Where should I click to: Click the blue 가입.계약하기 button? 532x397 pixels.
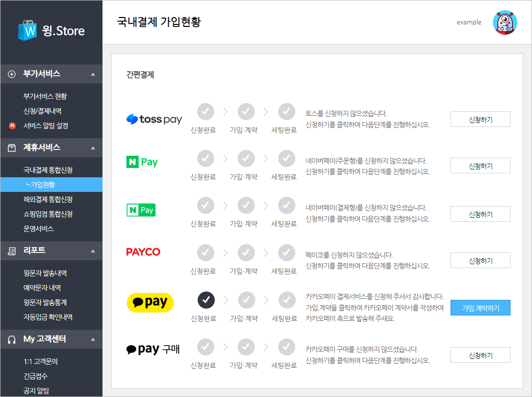point(480,308)
